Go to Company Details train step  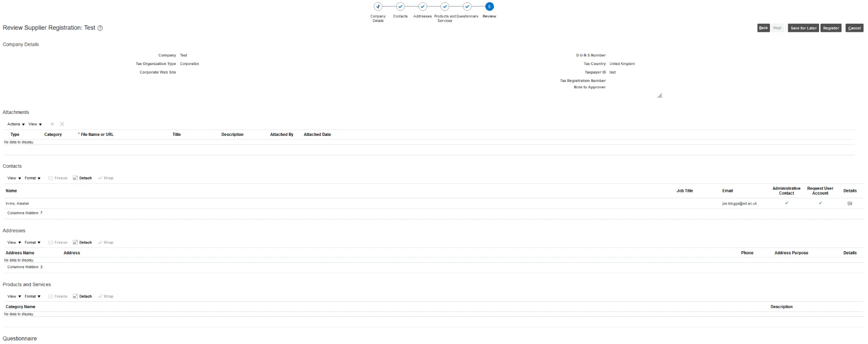[378, 7]
